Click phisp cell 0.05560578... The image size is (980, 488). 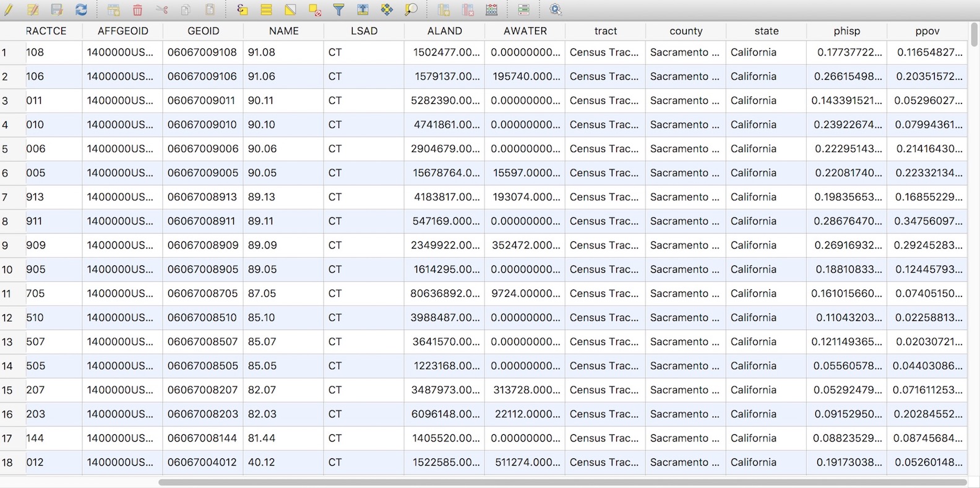(846, 366)
